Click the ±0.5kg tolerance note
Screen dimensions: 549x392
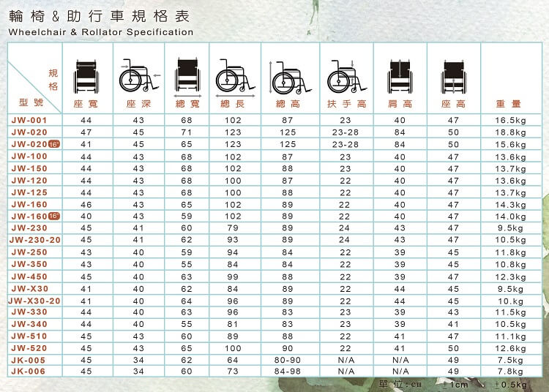[x=510, y=385]
